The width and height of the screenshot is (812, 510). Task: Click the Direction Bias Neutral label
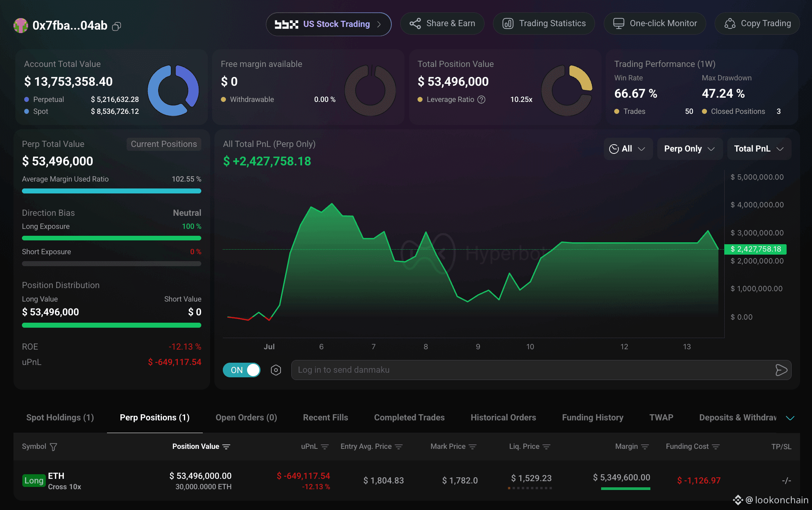[x=187, y=213]
